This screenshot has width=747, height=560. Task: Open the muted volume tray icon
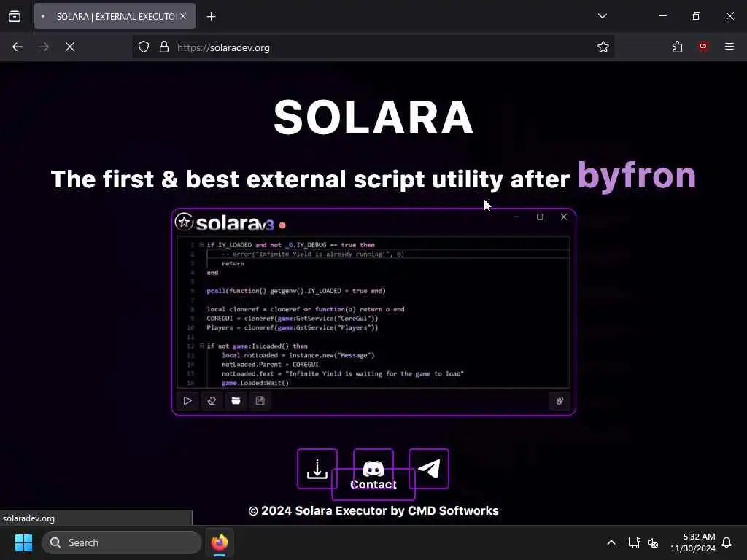coord(653,542)
